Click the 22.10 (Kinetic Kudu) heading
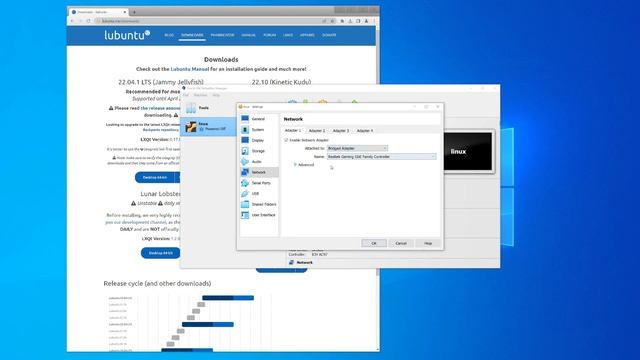The width and height of the screenshot is (640, 360). click(281, 82)
